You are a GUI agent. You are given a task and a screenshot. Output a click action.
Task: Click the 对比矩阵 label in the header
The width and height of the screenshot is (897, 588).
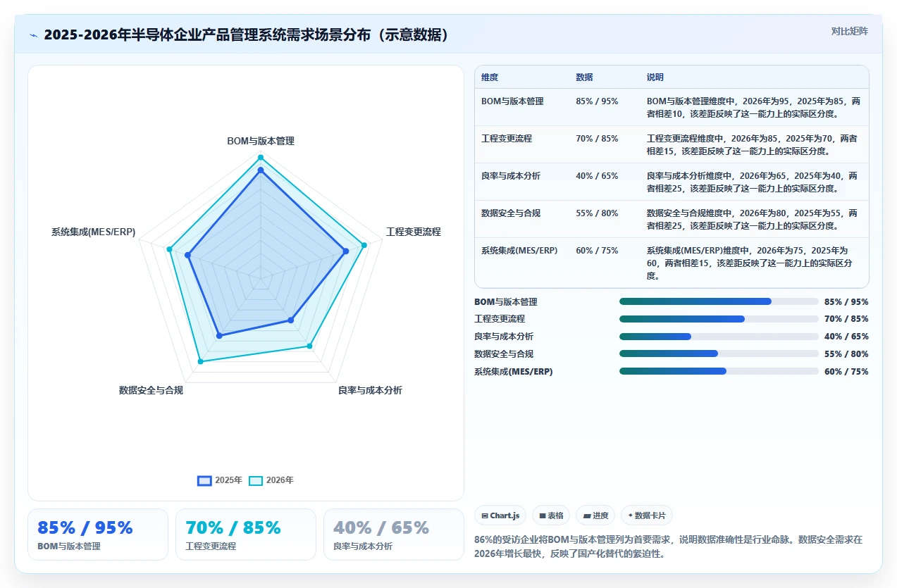coord(850,31)
